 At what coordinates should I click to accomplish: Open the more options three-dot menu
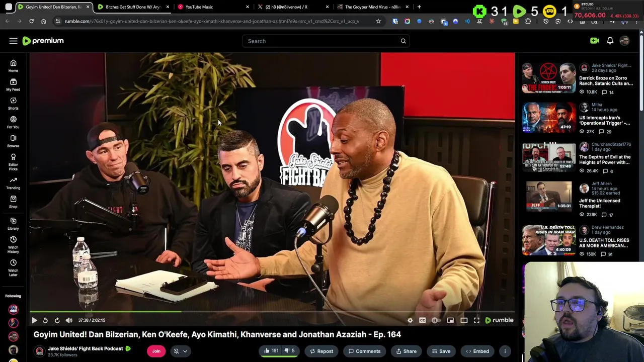(505, 351)
